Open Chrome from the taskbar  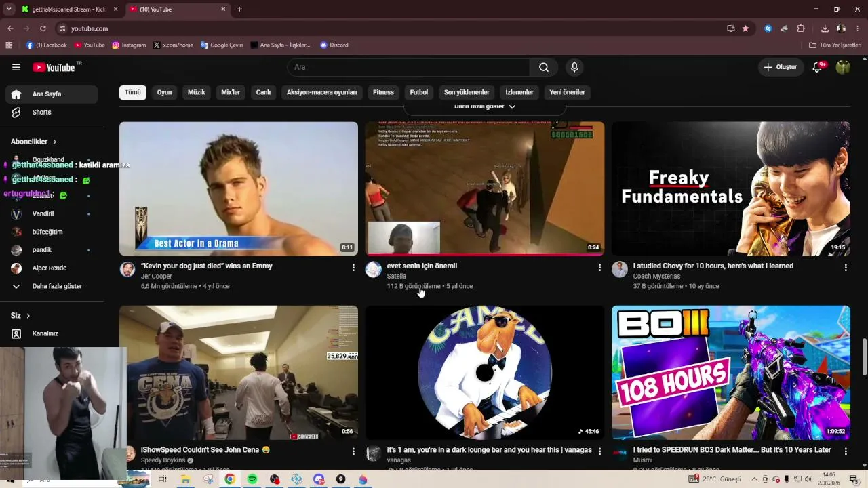230,479
